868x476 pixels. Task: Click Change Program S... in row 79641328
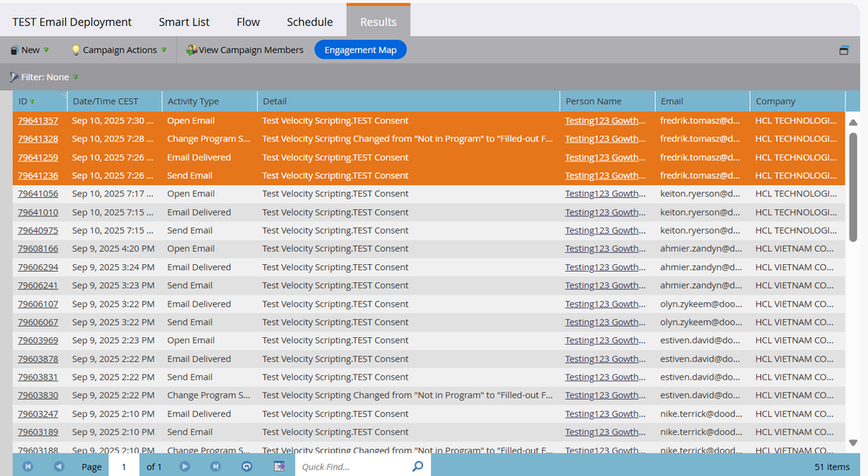(209, 139)
